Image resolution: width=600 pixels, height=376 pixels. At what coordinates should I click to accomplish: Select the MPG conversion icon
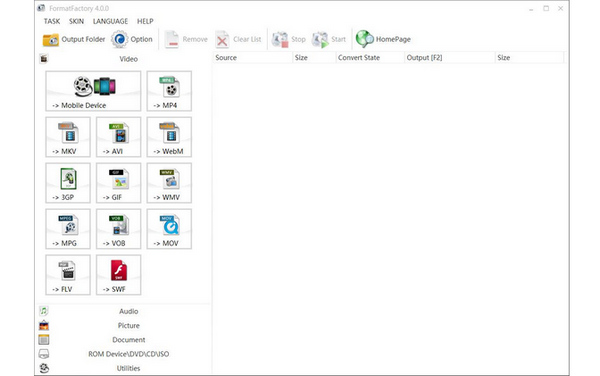(68, 229)
